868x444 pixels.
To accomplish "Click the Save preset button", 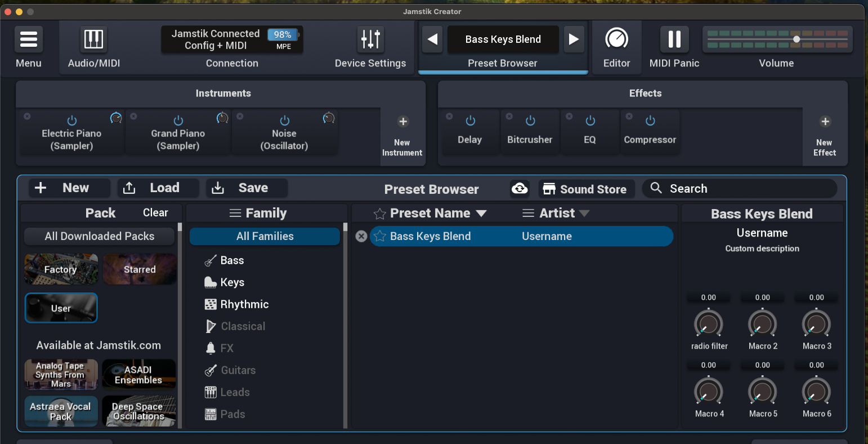I will point(247,188).
